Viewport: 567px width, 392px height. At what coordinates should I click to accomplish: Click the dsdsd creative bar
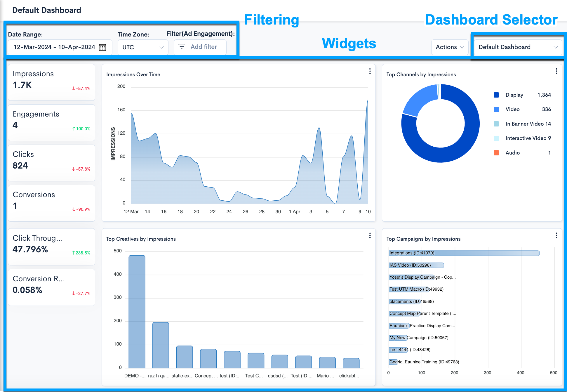[x=280, y=361]
